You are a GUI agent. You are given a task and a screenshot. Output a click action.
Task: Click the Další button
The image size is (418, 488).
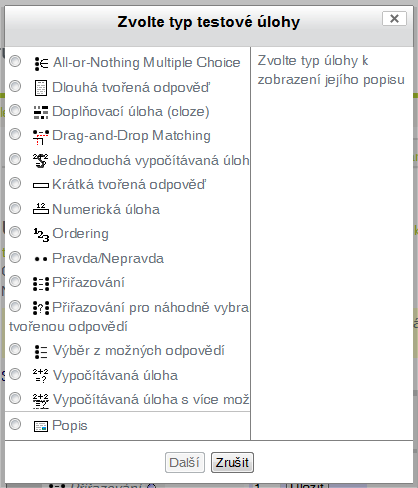click(185, 462)
